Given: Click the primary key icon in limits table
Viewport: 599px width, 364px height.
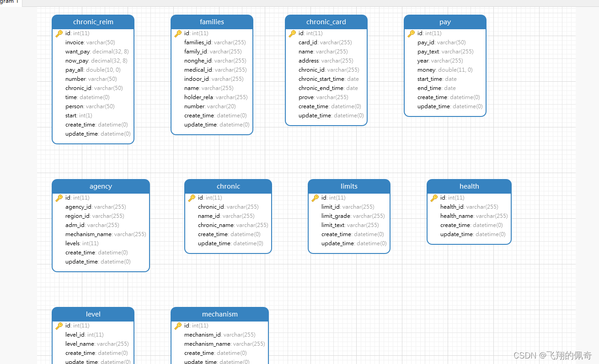Looking at the screenshot, I should tap(315, 198).
